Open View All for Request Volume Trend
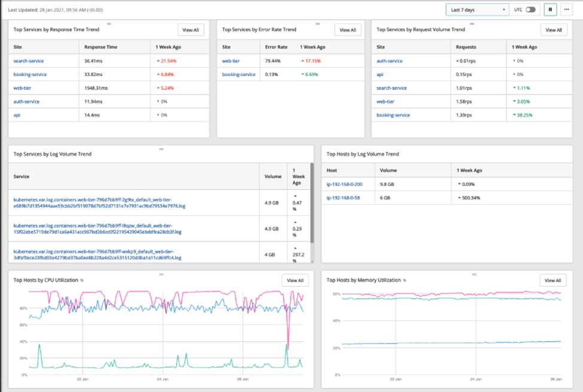This screenshot has width=583, height=392. click(x=554, y=30)
